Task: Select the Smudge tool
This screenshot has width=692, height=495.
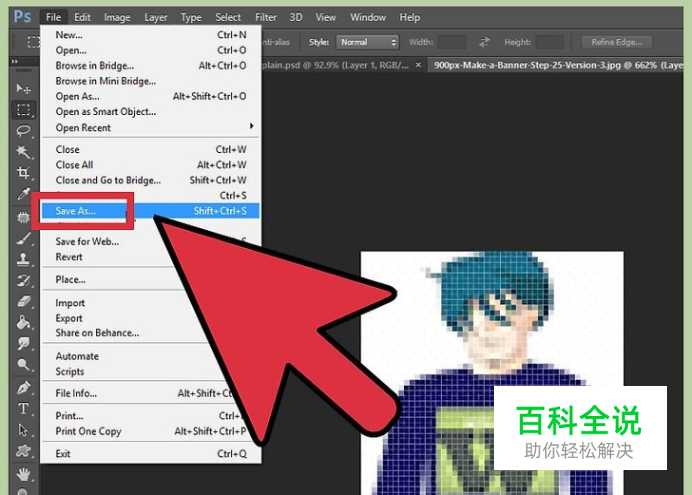Action: coord(23,343)
